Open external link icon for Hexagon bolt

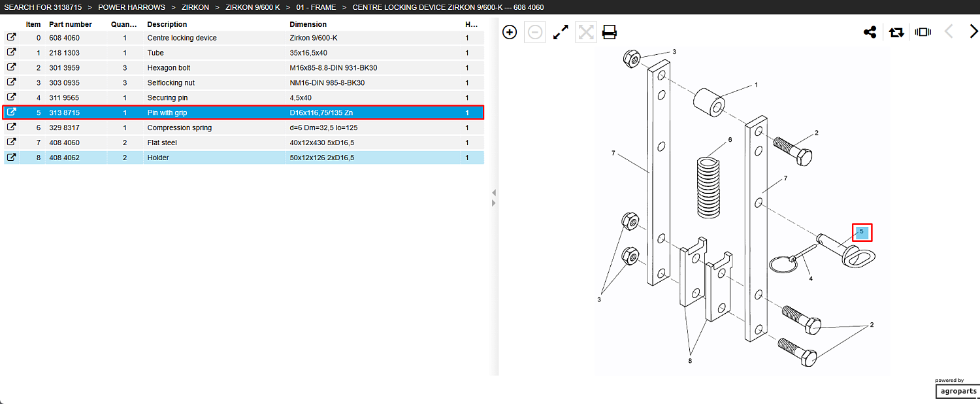click(11, 67)
